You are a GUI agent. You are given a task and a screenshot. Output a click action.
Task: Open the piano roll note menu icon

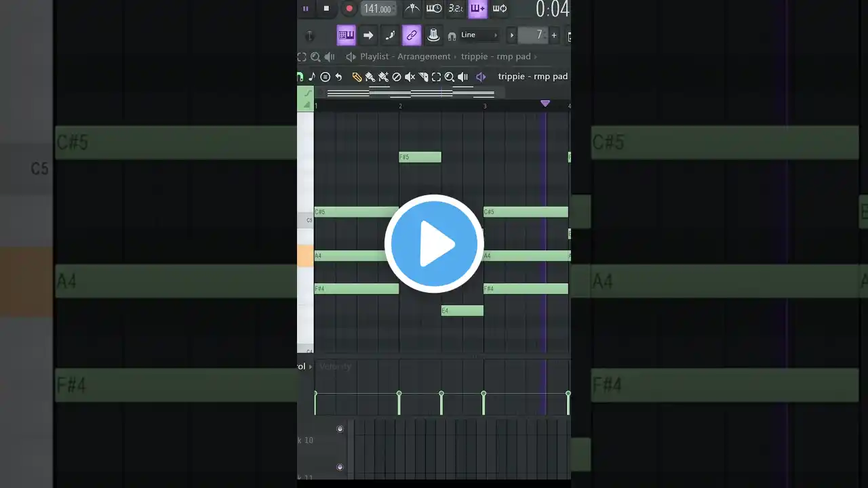pyautogui.click(x=312, y=77)
